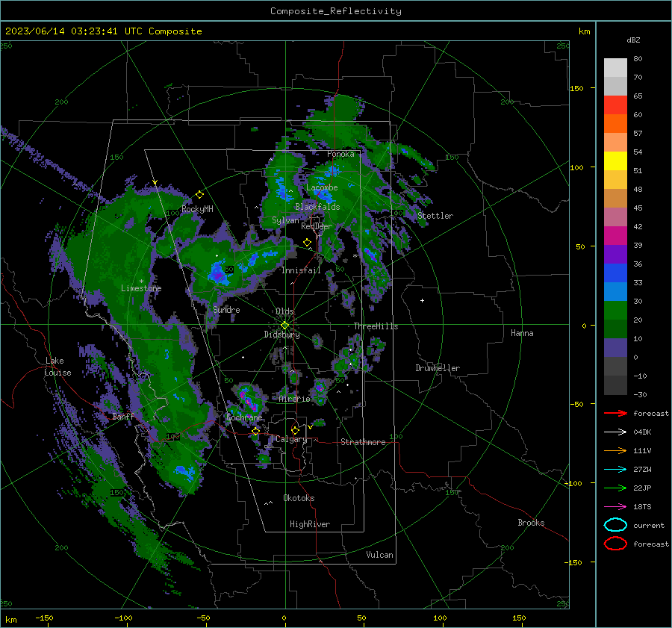Click the Innisfail city label

click(301, 270)
